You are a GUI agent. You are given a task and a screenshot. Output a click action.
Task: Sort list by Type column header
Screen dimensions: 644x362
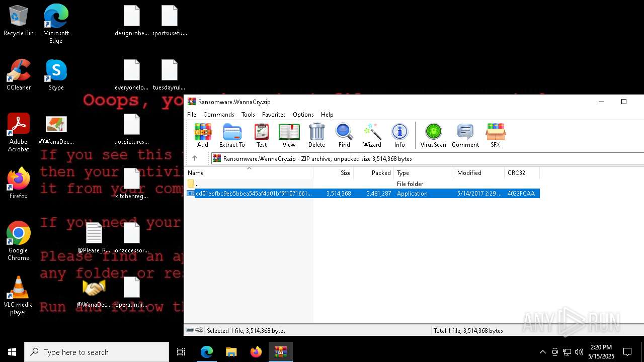click(424, 173)
